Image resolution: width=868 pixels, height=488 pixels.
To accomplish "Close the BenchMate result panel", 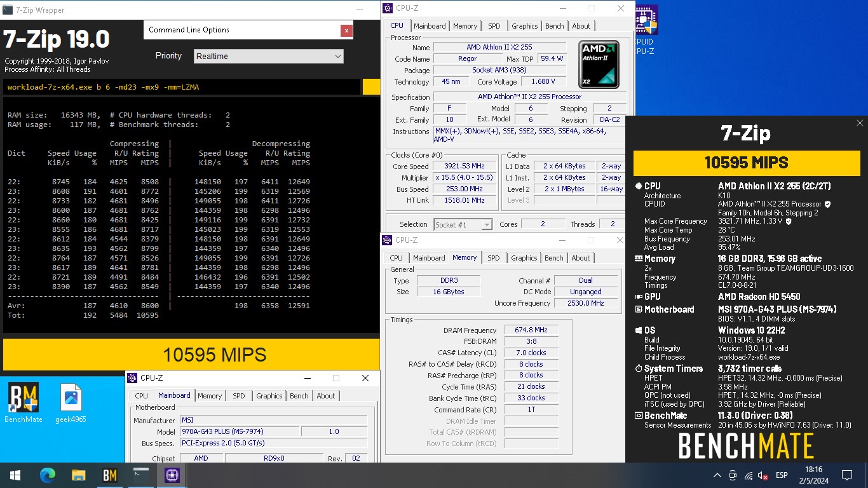I will coord(860,123).
